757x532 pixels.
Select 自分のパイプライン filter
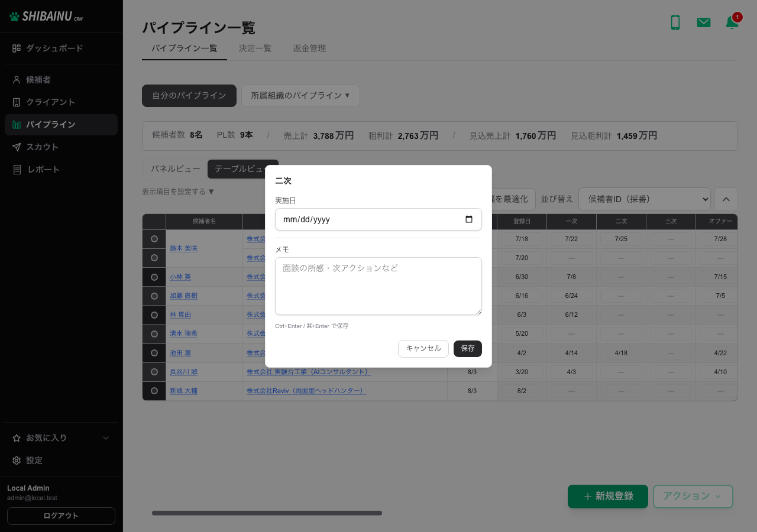click(x=189, y=96)
